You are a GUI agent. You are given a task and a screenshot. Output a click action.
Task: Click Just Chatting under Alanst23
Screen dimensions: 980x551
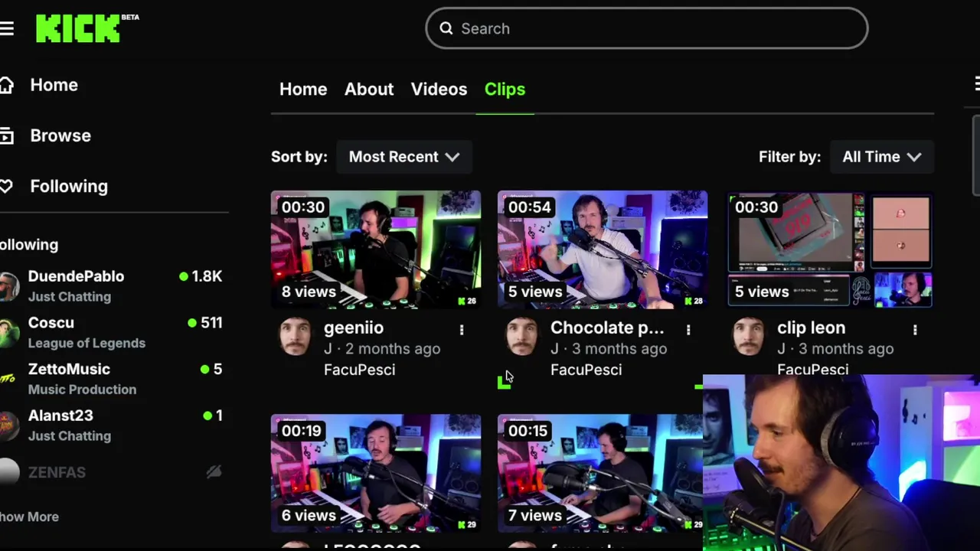pos(70,436)
